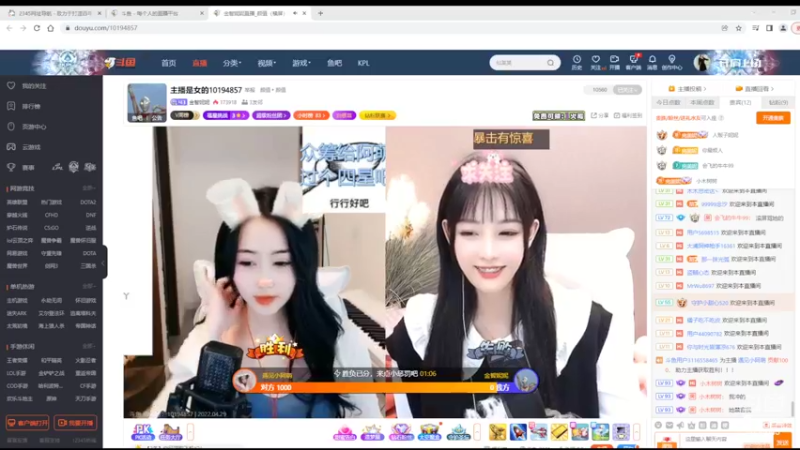
Task: Click the 分享 share icon
Action: click(x=599, y=116)
